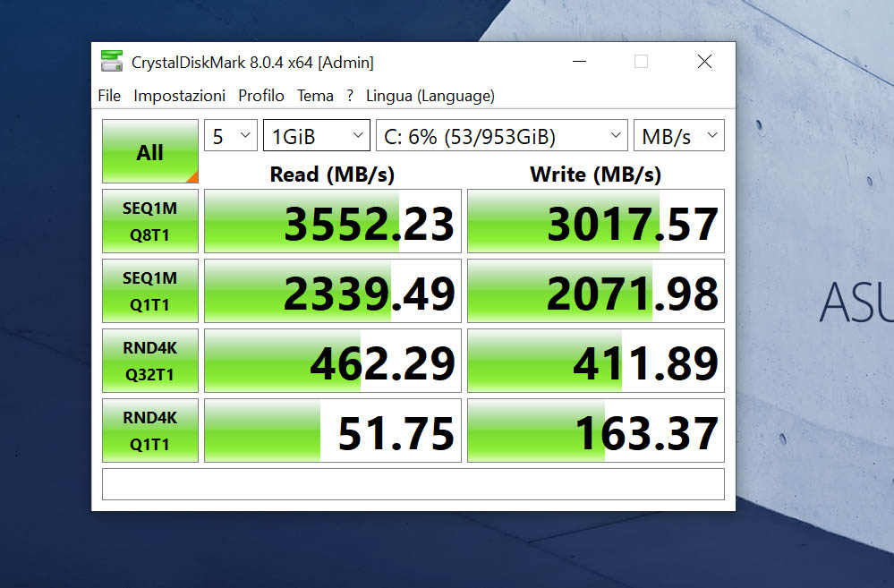
Task: Click the 2071.98 write result
Action: [x=596, y=291]
